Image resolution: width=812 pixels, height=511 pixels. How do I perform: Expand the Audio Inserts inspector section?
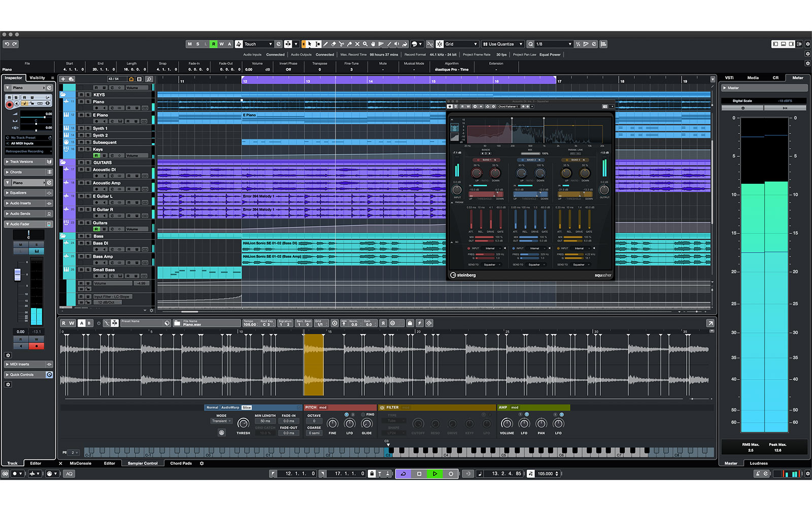click(28, 203)
